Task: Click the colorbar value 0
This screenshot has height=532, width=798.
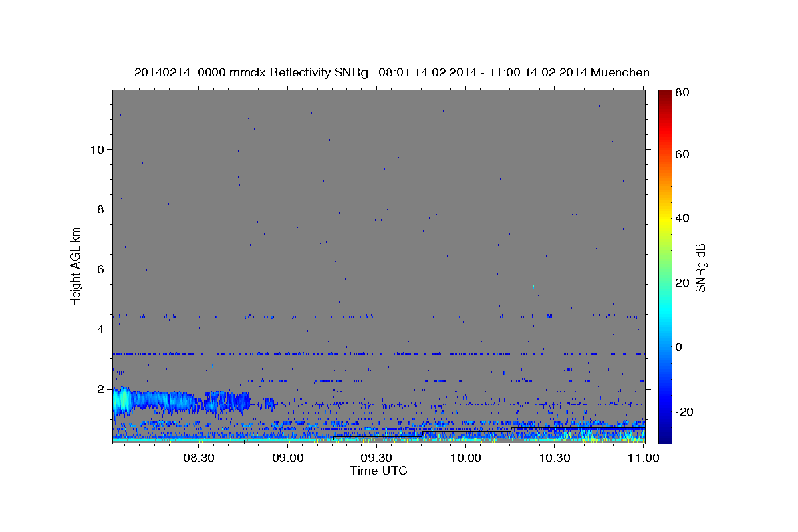Action: click(680, 347)
